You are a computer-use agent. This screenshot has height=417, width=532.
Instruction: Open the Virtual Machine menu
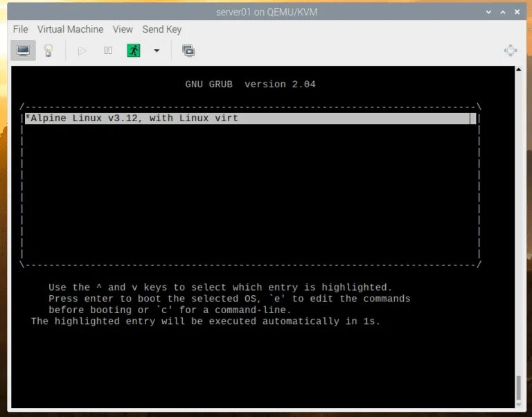[70, 29]
